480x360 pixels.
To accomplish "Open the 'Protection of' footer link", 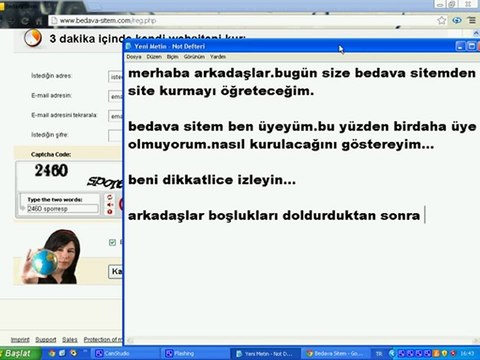I will 103,340.
